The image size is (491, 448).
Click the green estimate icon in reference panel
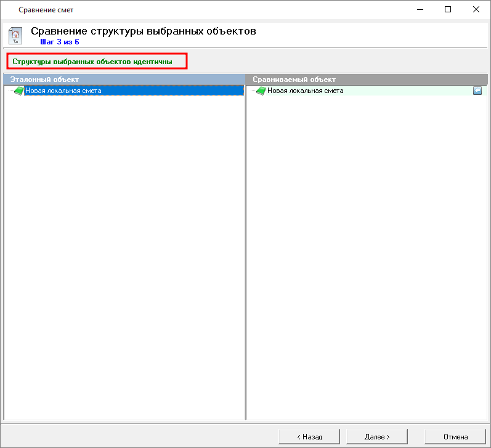pyautogui.click(x=18, y=91)
